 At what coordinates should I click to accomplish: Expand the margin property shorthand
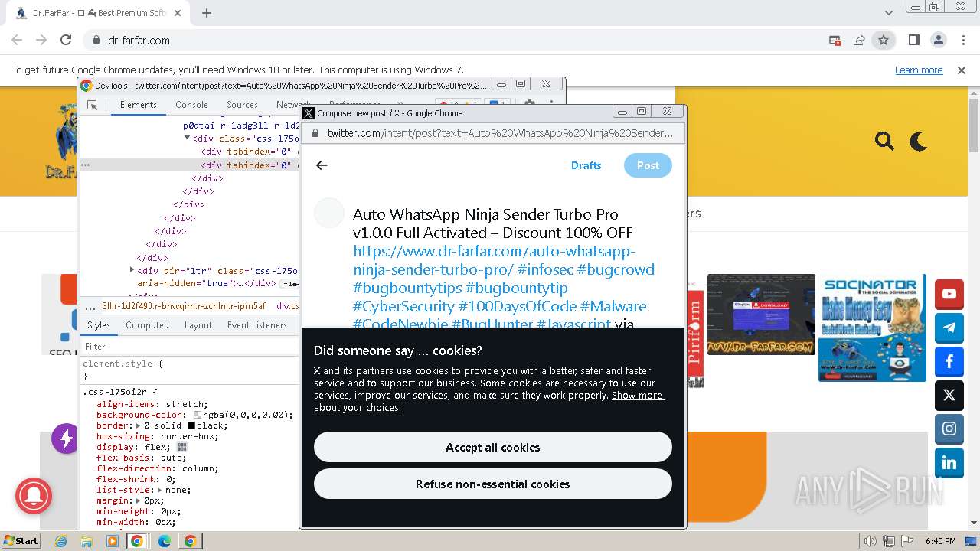138,500
